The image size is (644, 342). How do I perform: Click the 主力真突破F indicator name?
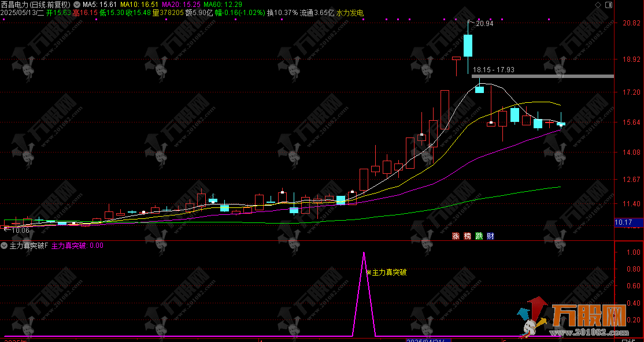coord(29,246)
